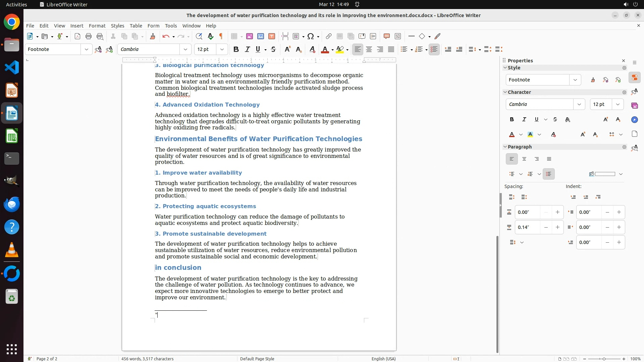
Task: Toggle Bold in formatting toolbar
Action: 236,49
